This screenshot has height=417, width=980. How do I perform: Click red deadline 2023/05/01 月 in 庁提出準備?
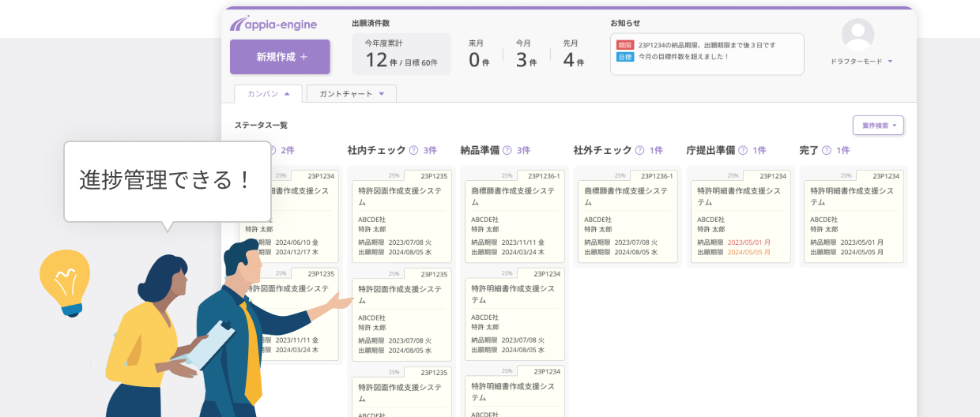pos(748,242)
